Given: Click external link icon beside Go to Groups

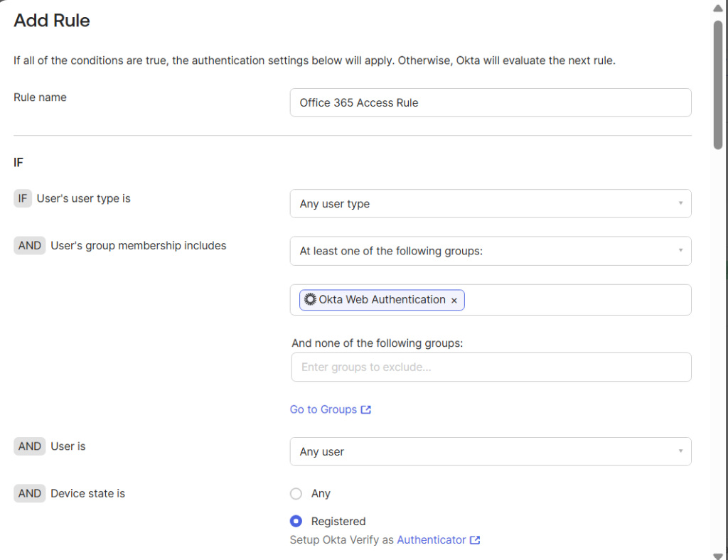Looking at the screenshot, I should (x=366, y=410).
